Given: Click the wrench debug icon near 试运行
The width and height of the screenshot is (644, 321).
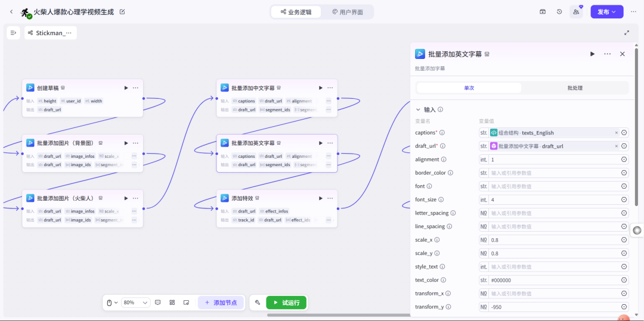Looking at the screenshot, I should [x=258, y=303].
